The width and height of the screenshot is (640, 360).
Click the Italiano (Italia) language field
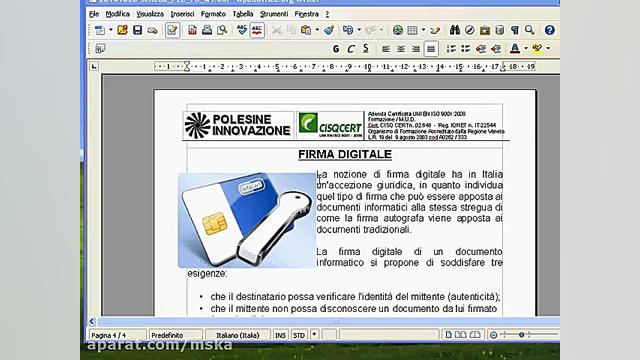point(238,335)
